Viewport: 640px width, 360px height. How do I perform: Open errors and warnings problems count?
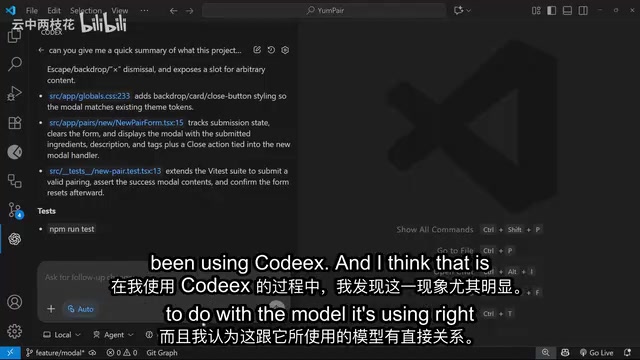point(122,353)
